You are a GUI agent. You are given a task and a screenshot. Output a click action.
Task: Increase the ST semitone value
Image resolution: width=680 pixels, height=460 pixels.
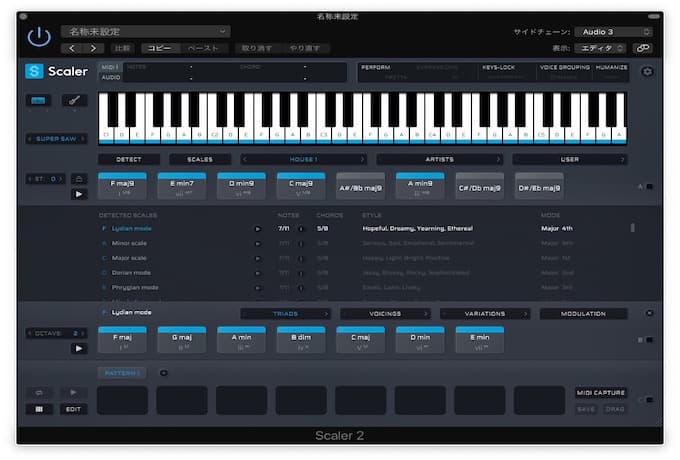(61, 179)
